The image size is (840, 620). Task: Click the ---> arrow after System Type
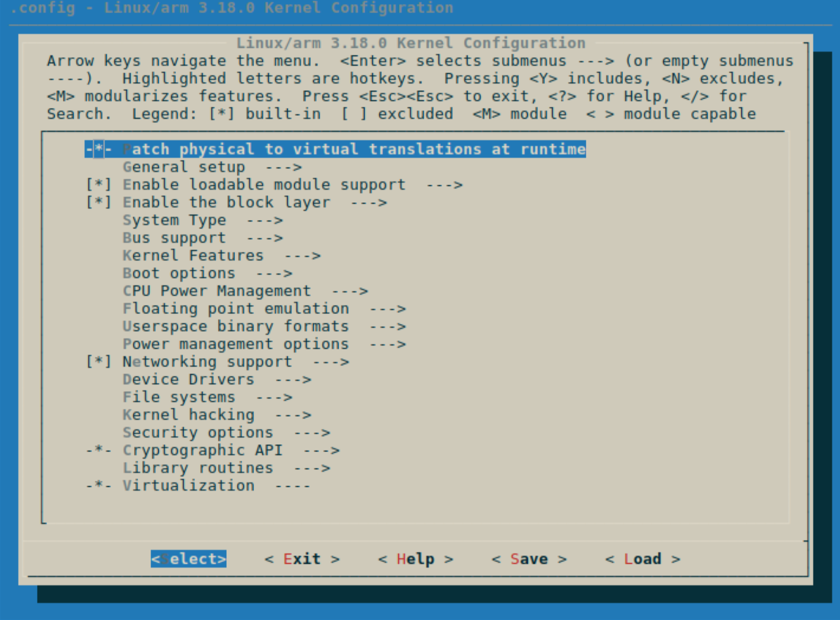click(265, 220)
